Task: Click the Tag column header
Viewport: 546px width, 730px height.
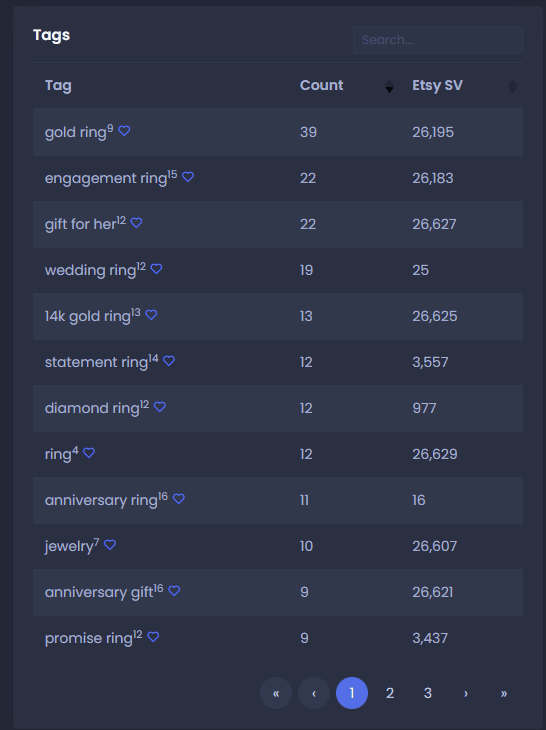Action: click(x=58, y=86)
